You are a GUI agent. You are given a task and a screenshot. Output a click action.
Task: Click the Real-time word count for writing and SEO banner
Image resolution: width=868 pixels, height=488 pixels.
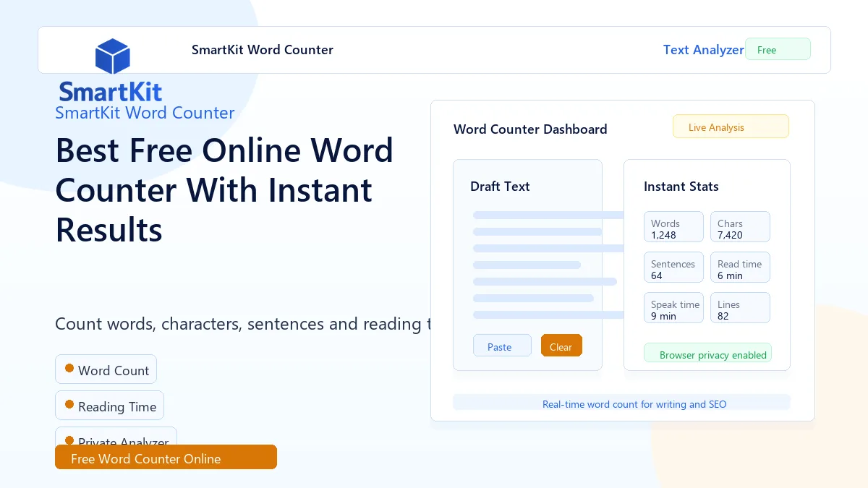click(x=621, y=403)
